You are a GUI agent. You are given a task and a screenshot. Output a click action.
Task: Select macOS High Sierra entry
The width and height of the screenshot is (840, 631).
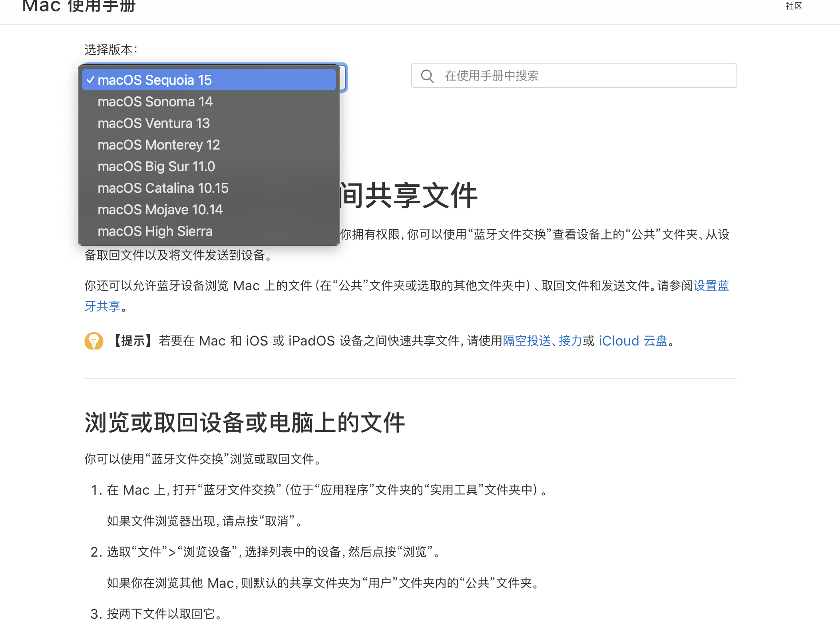pos(155,231)
